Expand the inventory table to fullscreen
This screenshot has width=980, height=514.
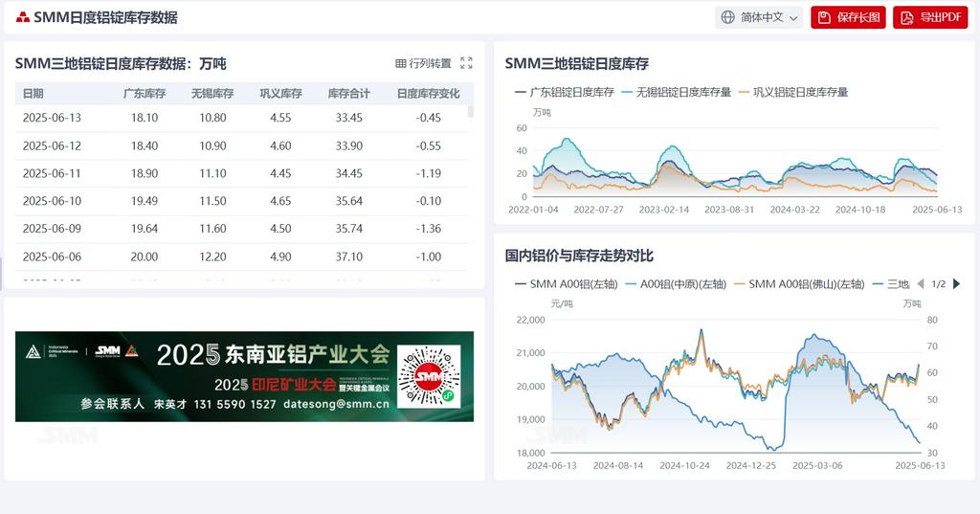466,62
